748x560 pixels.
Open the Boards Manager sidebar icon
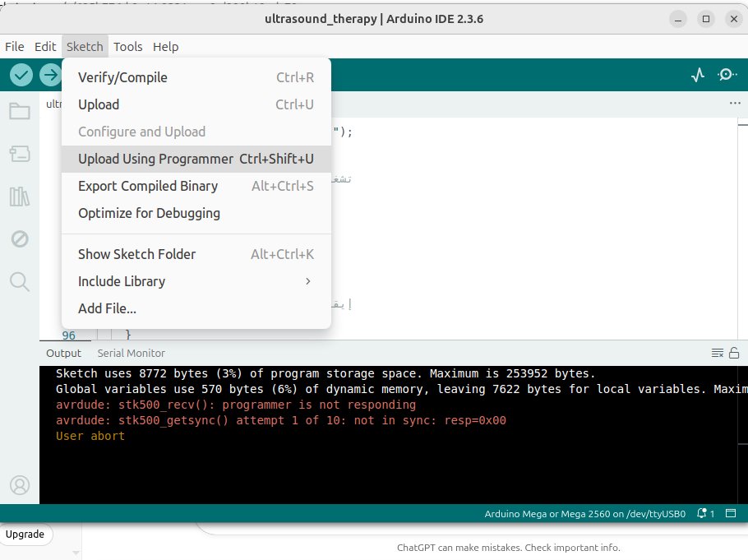(x=20, y=154)
